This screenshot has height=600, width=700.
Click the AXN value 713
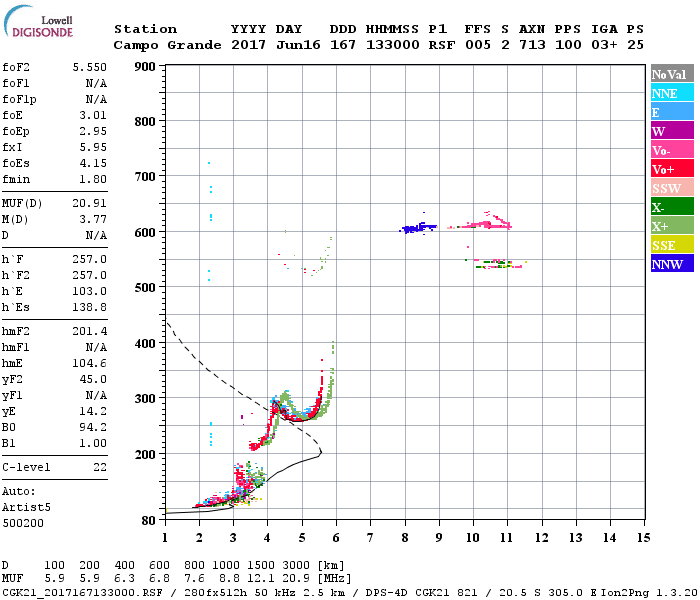tap(532, 45)
